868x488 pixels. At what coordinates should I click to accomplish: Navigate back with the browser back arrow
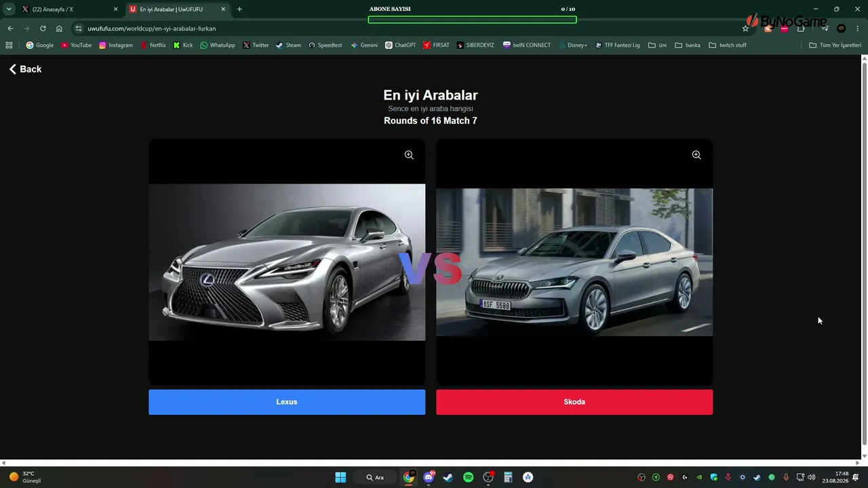pos(10,28)
